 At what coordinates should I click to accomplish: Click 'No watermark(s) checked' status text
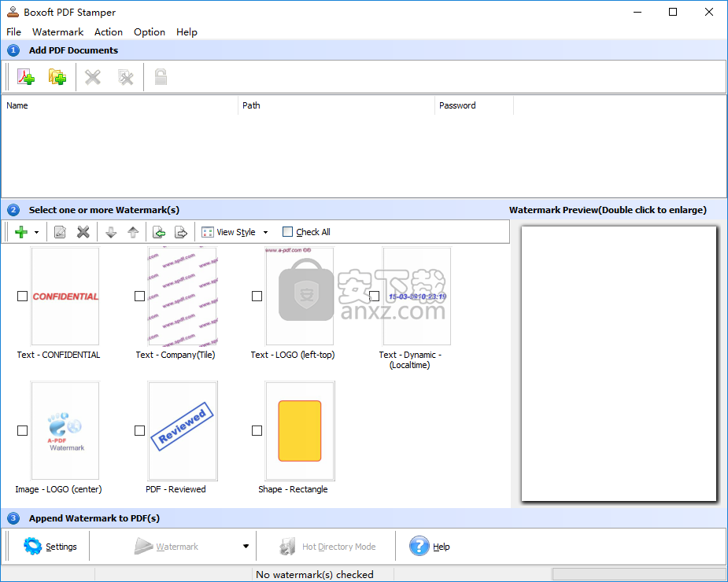[315, 575]
